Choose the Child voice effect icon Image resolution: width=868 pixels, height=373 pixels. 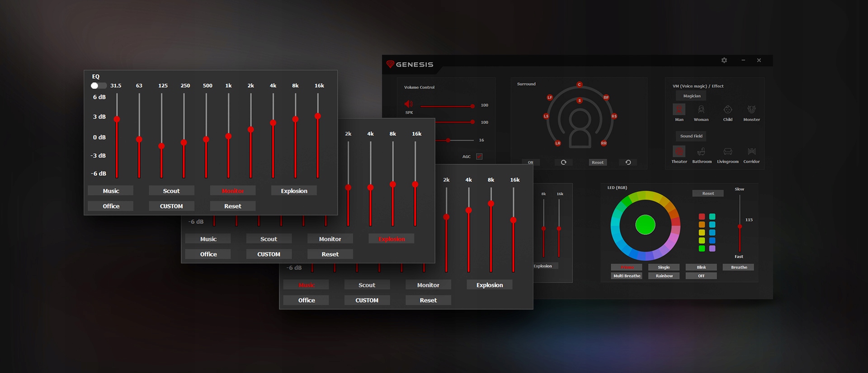(728, 110)
